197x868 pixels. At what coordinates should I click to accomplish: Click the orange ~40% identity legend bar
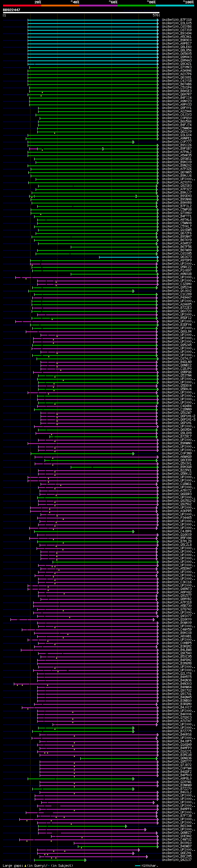pyautogui.click(x=60, y=6)
